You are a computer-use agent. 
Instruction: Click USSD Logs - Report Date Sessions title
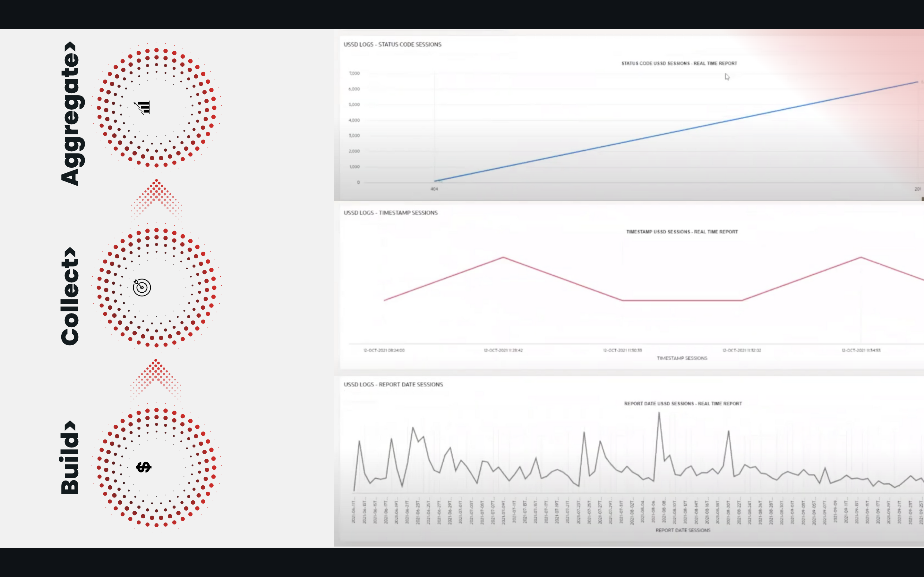393,385
